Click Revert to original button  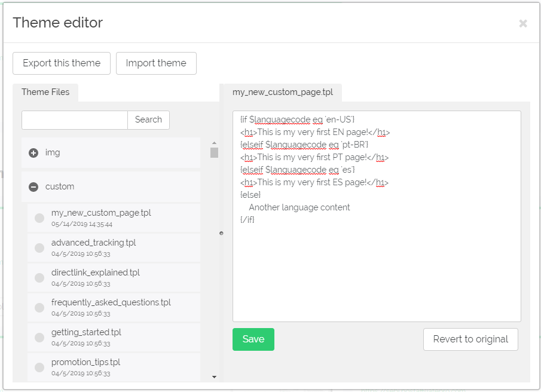tap(470, 339)
